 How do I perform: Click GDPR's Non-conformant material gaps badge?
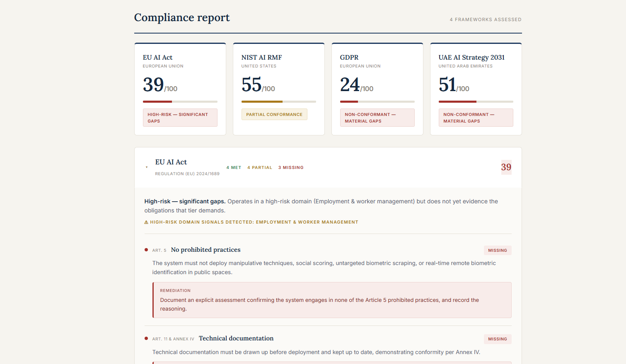[x=377, y=118]
